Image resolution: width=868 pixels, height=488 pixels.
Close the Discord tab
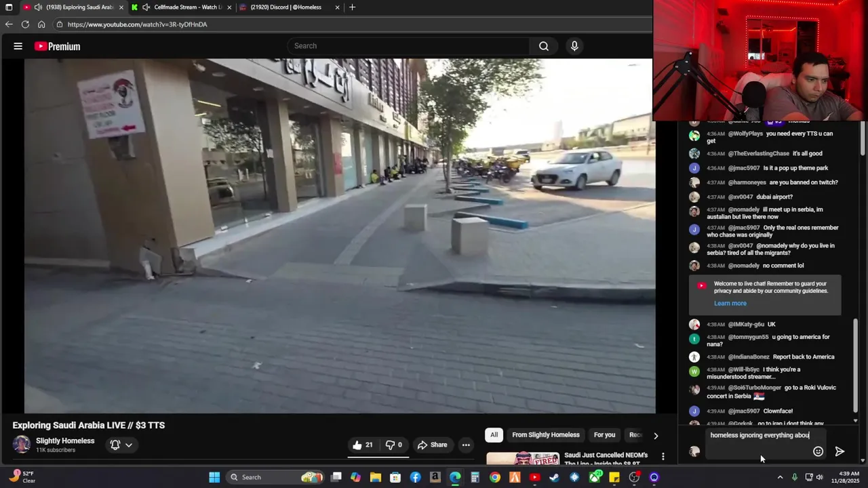pos(337,7)
